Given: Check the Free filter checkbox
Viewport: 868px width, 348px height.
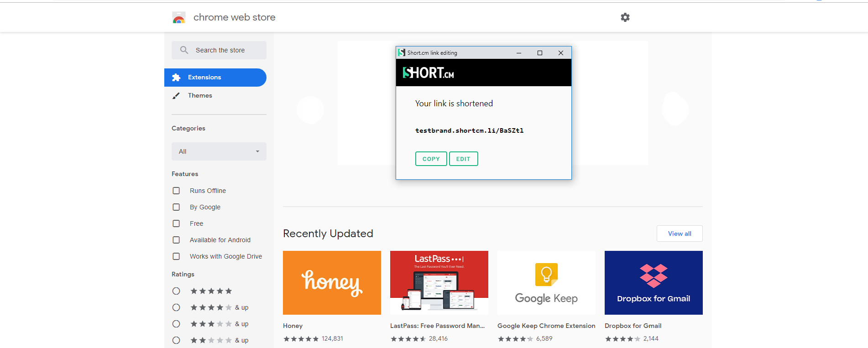Looking at the screenshot, I should coord(176,223).
